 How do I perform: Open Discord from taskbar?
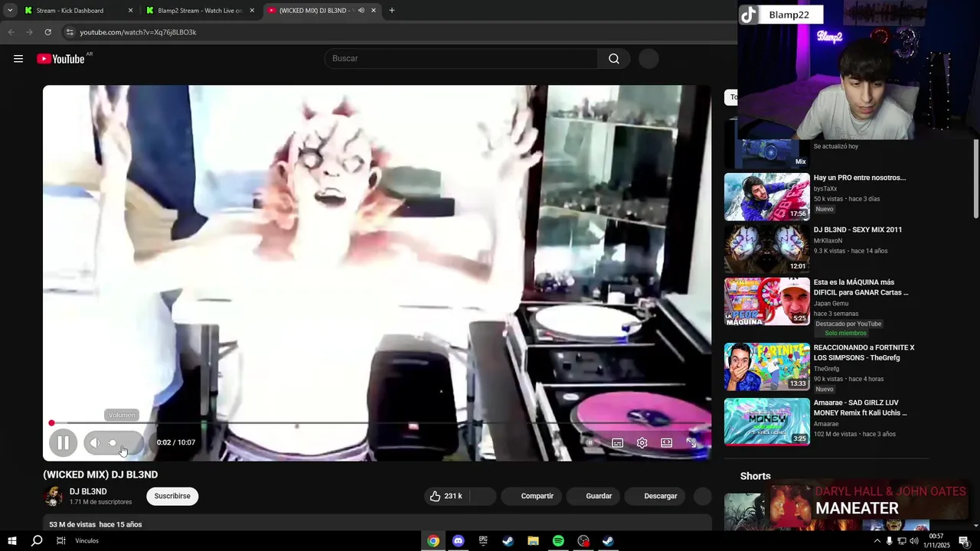pyautogui.click(x=458, y=540)
